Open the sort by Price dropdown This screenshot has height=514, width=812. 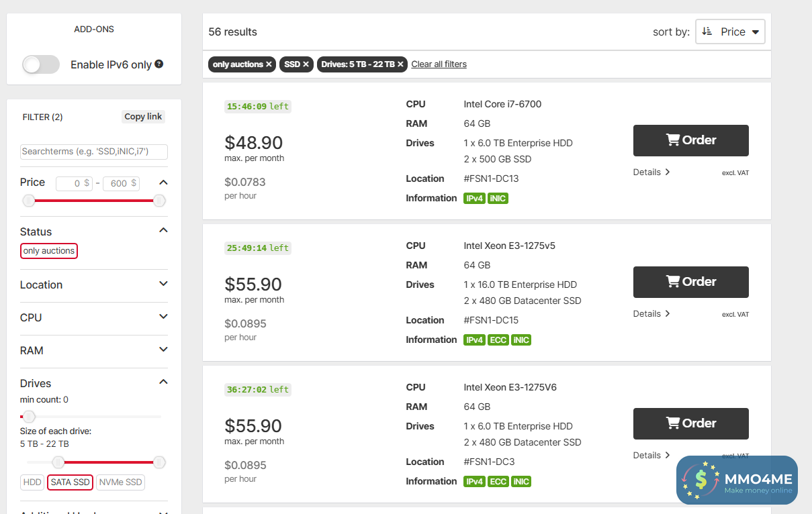730,32
